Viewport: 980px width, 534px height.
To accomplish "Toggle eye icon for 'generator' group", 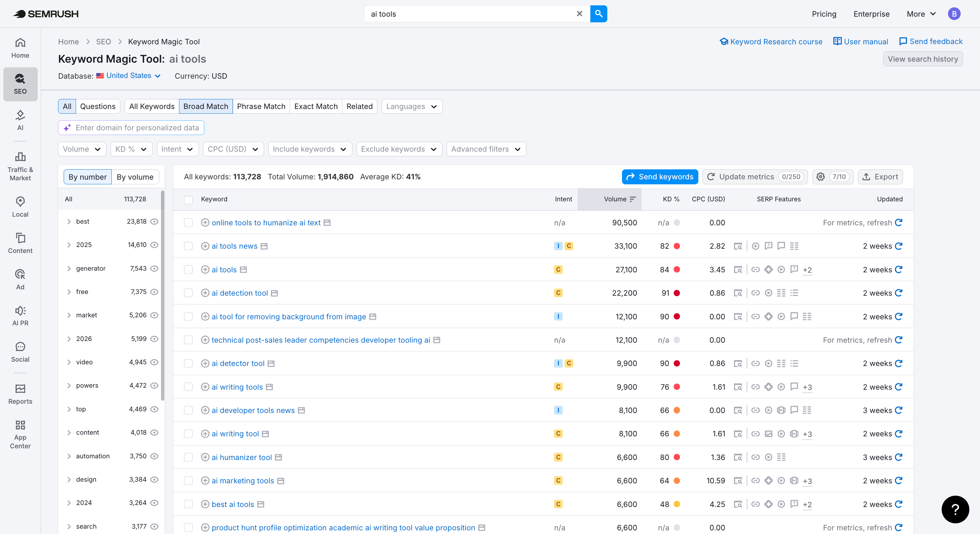I will pyautogui.click(x=154, y=268).
